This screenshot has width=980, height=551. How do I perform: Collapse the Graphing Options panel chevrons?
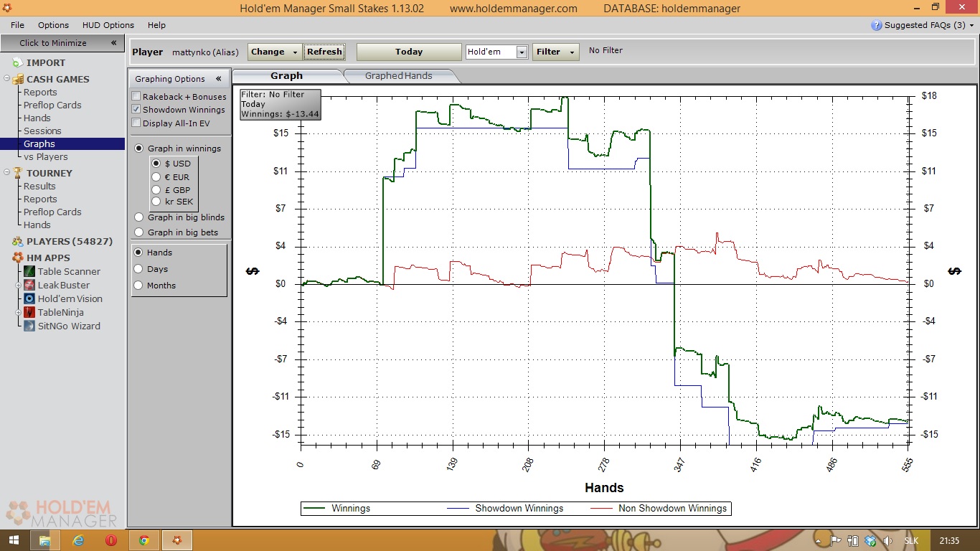click(x=219, y=79)
